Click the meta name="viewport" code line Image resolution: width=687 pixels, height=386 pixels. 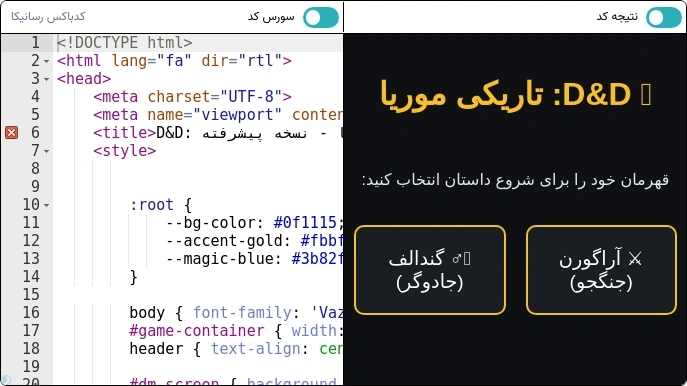click(218, 115)
